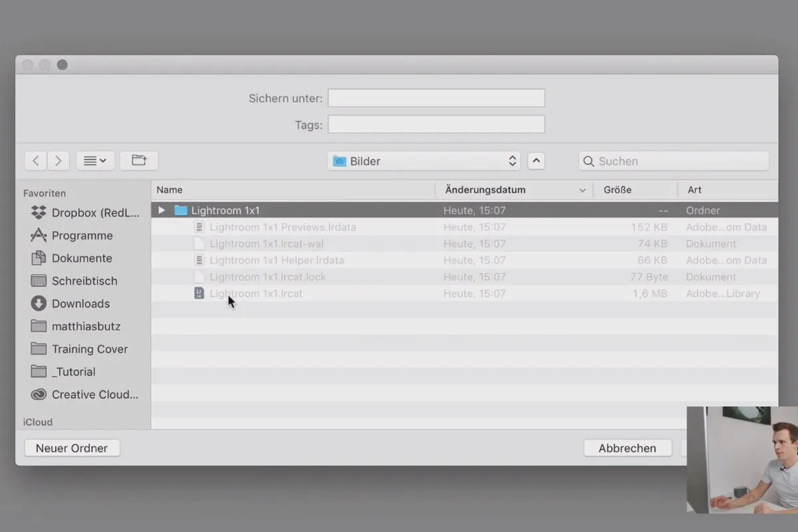The height and width of the screenshot is (532, 798).
Task: Collapse the dialog with the up-chevron button
Action: tap(537, 161)
